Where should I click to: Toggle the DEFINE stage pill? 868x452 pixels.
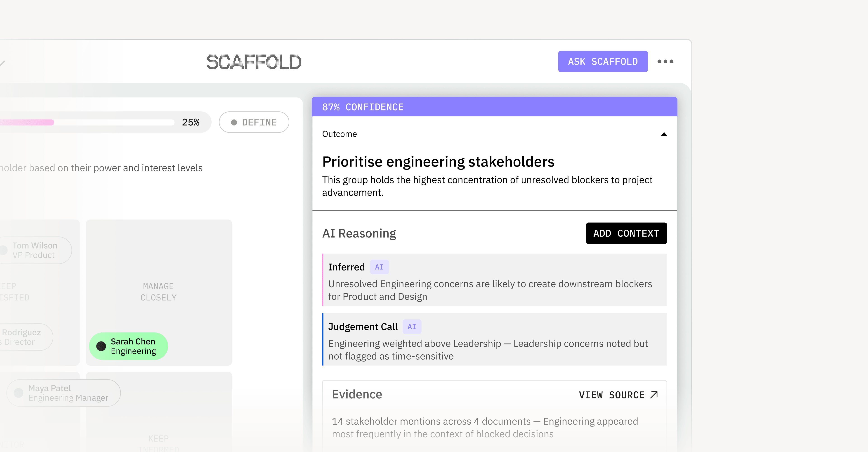coord(254,122)
